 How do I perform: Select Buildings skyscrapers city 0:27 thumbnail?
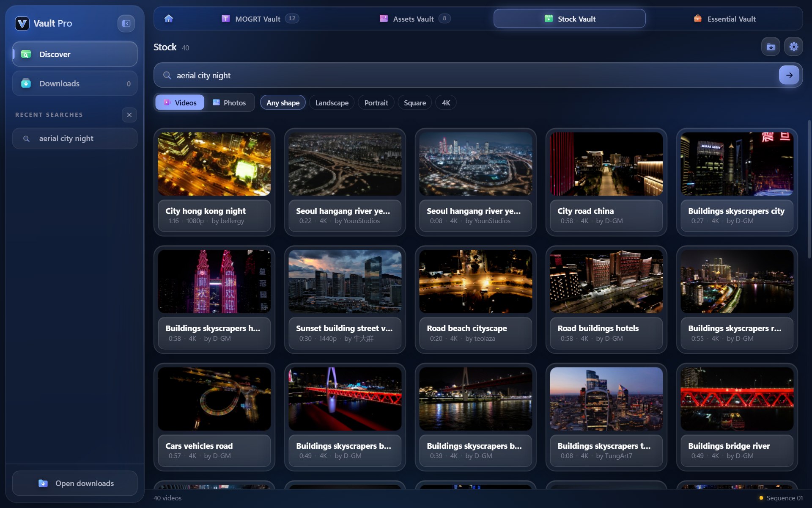[737, 164]
